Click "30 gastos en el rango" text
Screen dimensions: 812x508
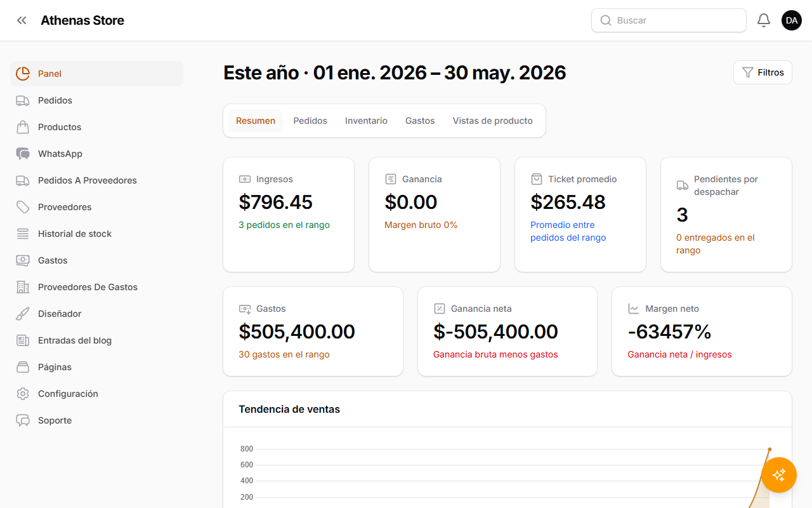coord(284,354)
